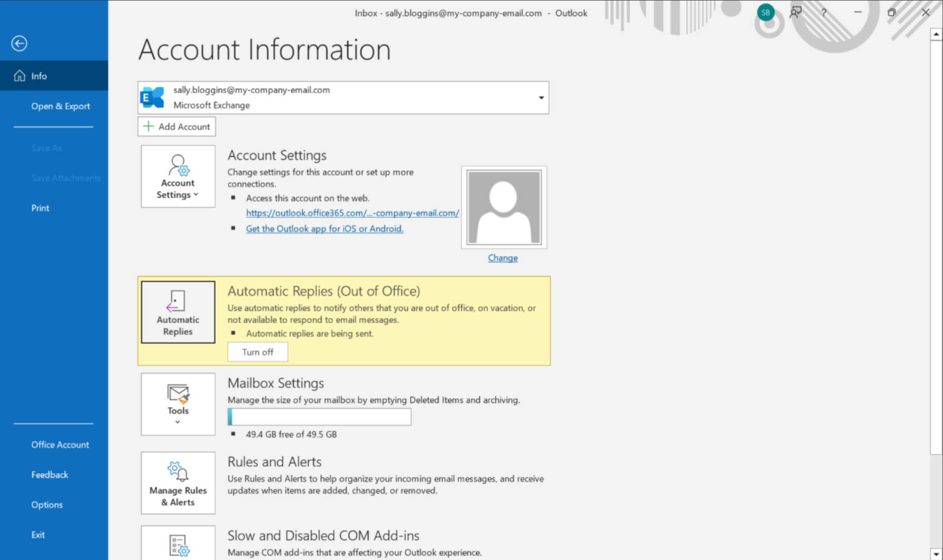943x560 pixels.
Task: Click the SB profile avatar
Action: pyautogui.click(x=765, y=13)
